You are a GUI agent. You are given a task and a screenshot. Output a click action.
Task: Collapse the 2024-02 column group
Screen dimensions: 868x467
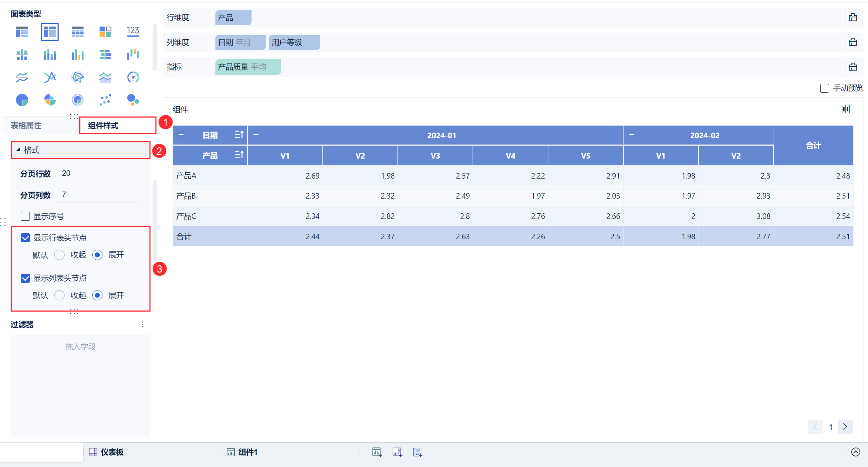point(632,135)
